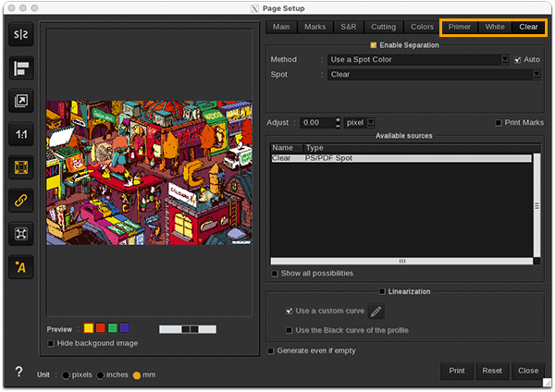The width and height of the screenshot is (555, 392).
Task: Open the Cutting tab
Action: (x=384, y=27)
